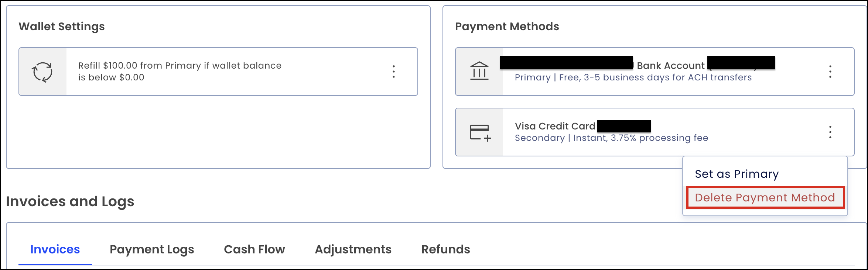The image size is (868, 270).
Task: Click the auto-refill circular arrows icon
Action: (x=42, y=72)
